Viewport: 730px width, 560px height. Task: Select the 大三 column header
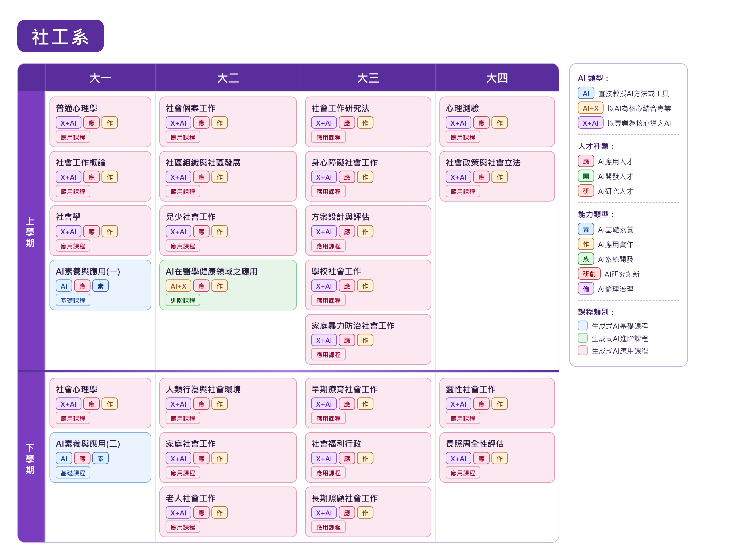pos(368,78)
